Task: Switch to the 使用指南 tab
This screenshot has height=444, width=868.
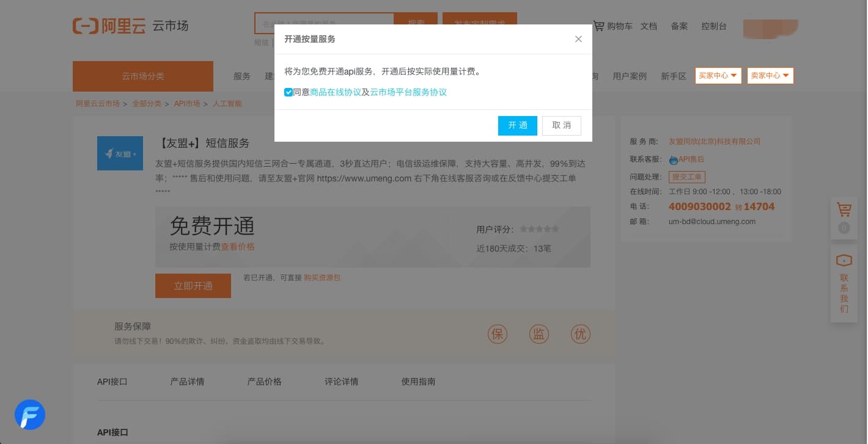Action: [x=418, y=382]
